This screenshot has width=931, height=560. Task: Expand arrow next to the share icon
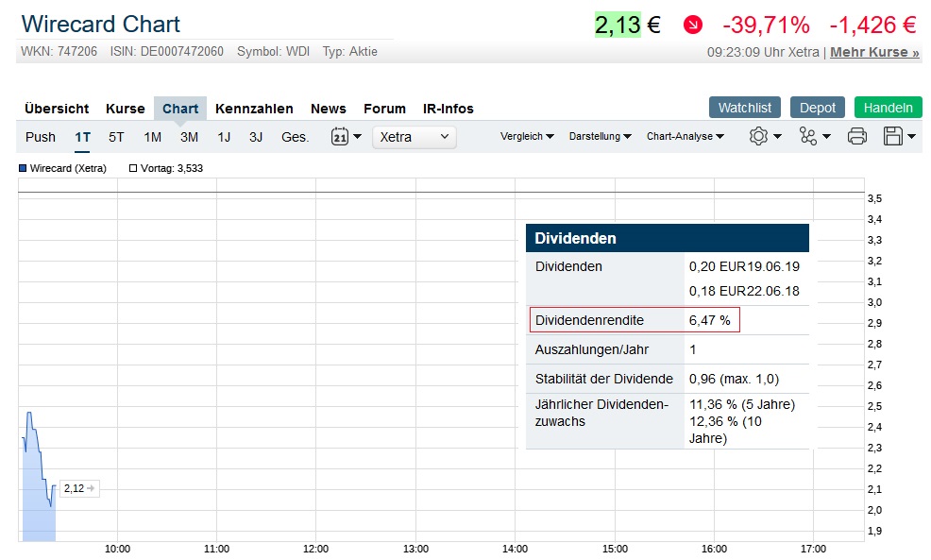(826, 137)
